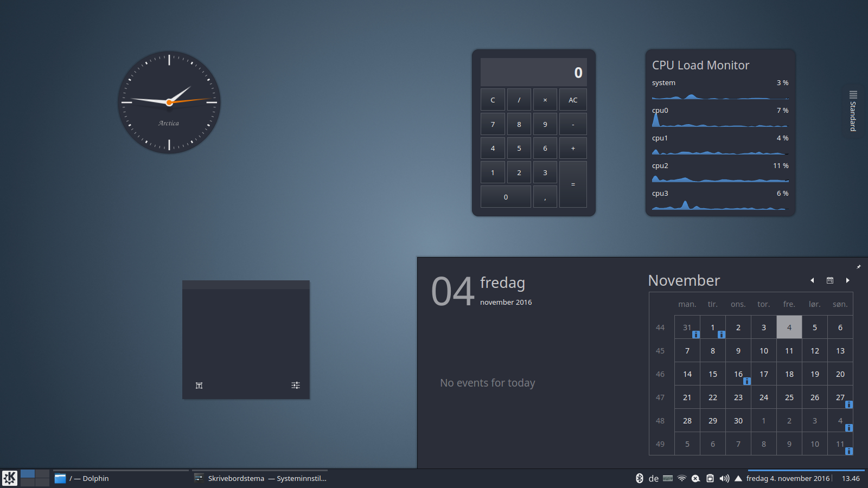The width and height of the screenshot is (868, 488).
Task: Click the Arctica analog clock widget
Action: 169,102
